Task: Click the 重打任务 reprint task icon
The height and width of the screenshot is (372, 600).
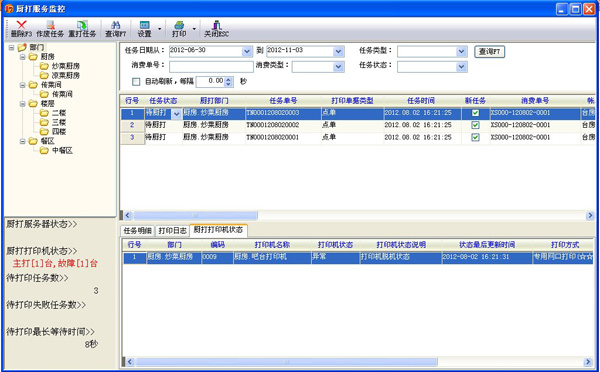Action: pyautogui.click(x=82, y=25)
